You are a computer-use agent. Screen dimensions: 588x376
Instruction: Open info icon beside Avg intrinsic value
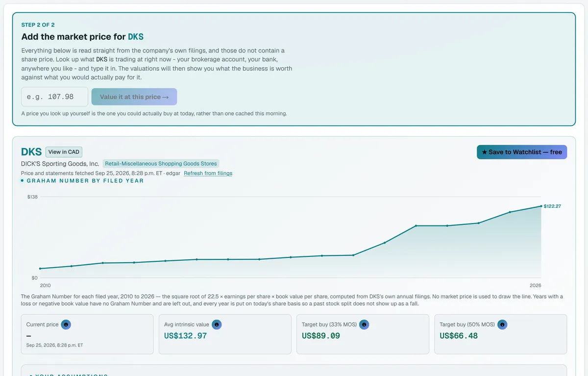pyautogui.click(x=217, y=325)
